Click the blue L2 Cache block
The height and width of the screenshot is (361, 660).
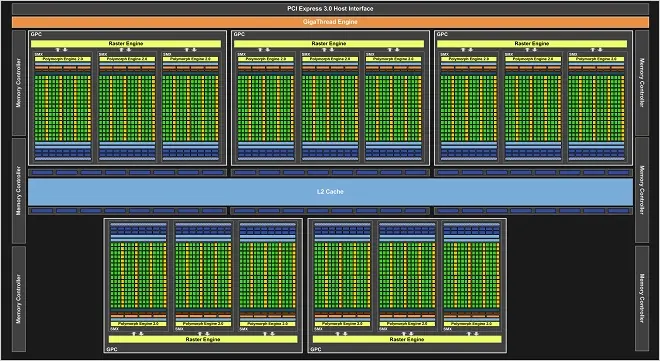point(330,192)
